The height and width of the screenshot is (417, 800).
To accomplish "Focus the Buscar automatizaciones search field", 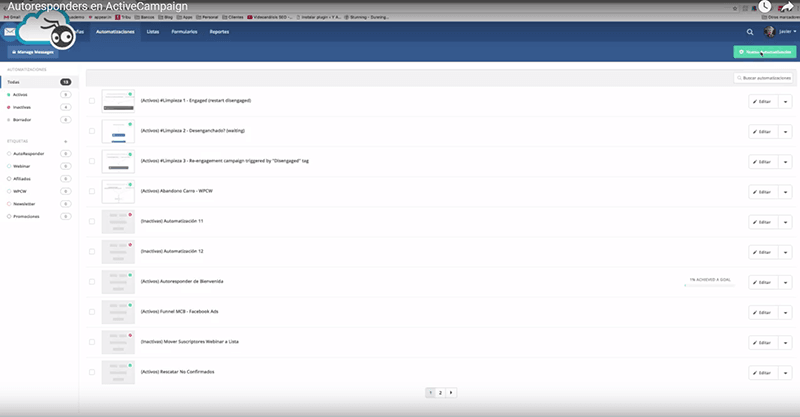I will tap(763, 78).
